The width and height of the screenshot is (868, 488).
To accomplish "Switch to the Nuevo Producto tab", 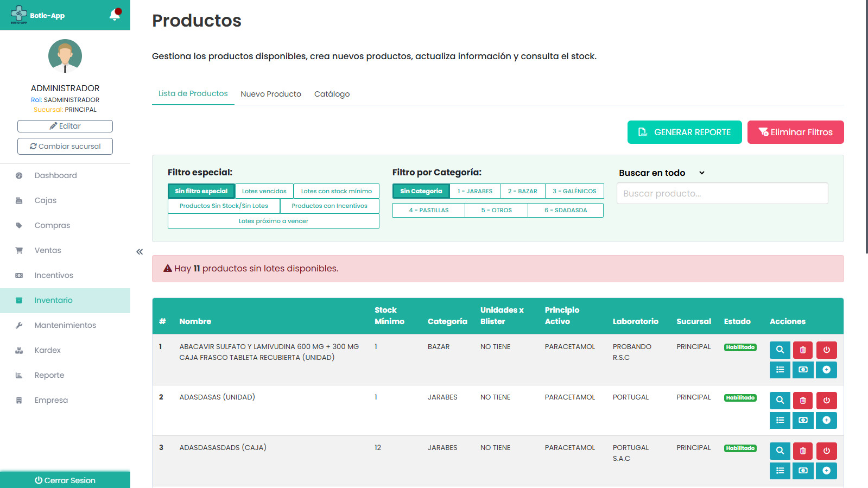I will 271,94.
